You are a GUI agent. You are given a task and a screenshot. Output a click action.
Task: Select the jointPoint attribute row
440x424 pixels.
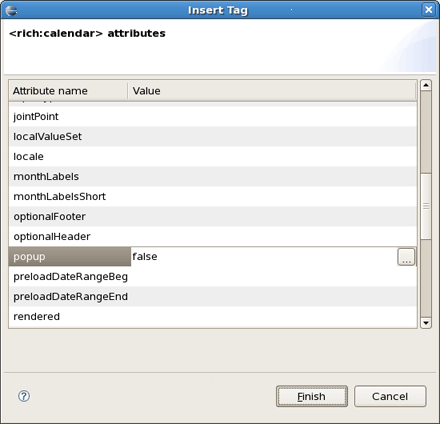(213, 116)
